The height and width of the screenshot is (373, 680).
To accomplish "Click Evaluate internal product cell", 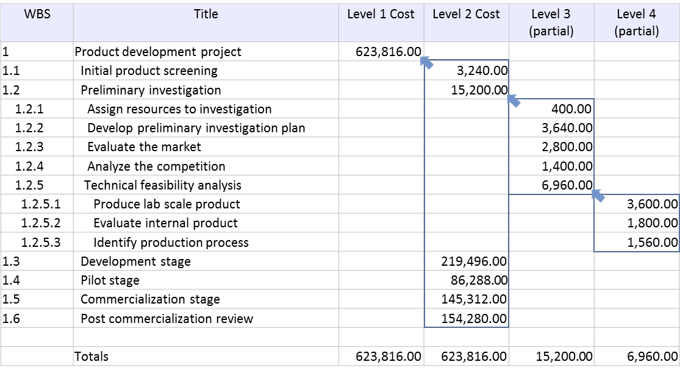I will pyautogui.click(x=206, y=223).
